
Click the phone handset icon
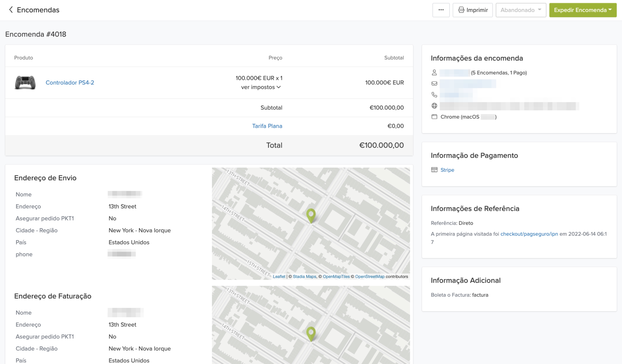click(434, 95)
